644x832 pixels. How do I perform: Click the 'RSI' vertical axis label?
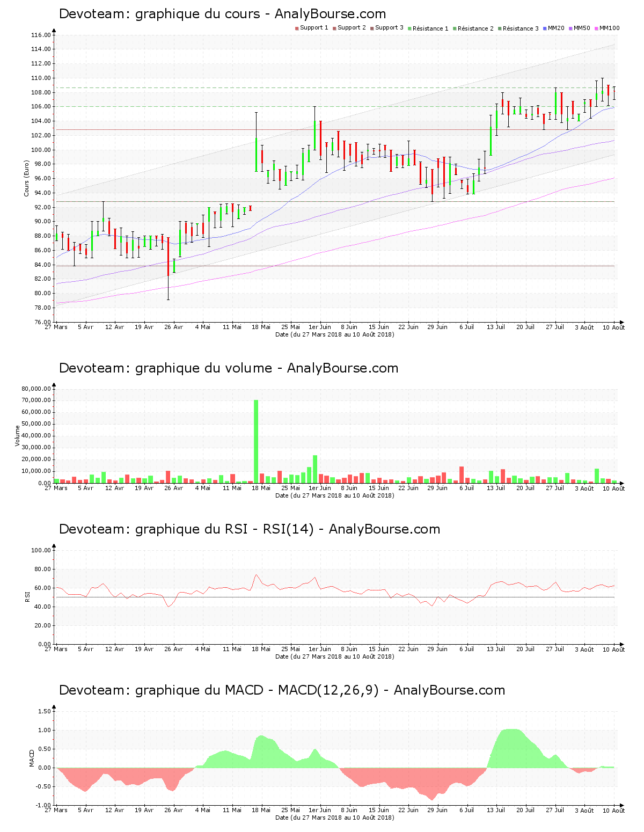tap(26, 597)
